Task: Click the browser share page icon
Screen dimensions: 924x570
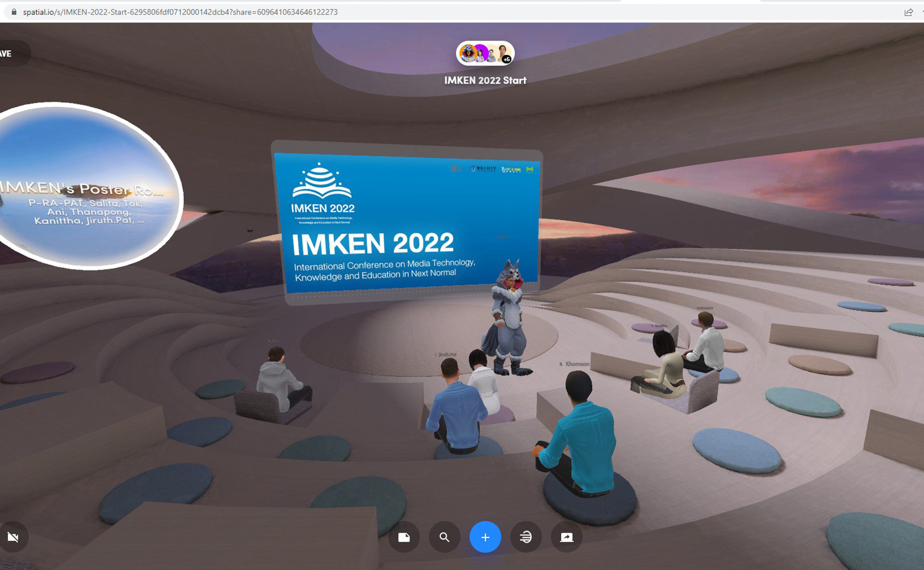Action: (x=909, y=12)
